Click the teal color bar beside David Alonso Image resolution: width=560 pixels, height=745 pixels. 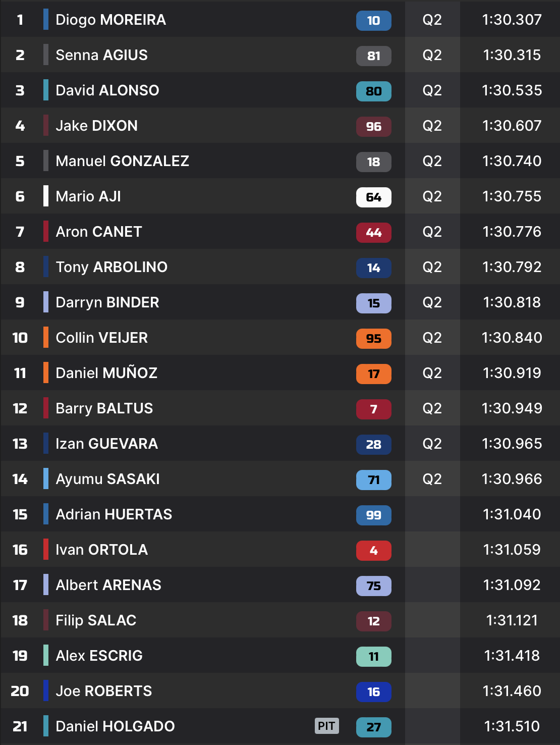point(46,90)
